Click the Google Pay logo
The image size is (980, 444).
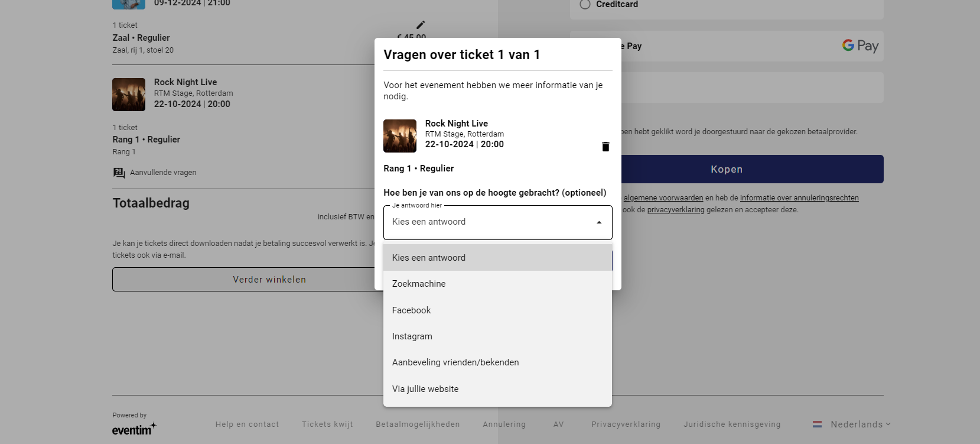[x=859, y=46]
